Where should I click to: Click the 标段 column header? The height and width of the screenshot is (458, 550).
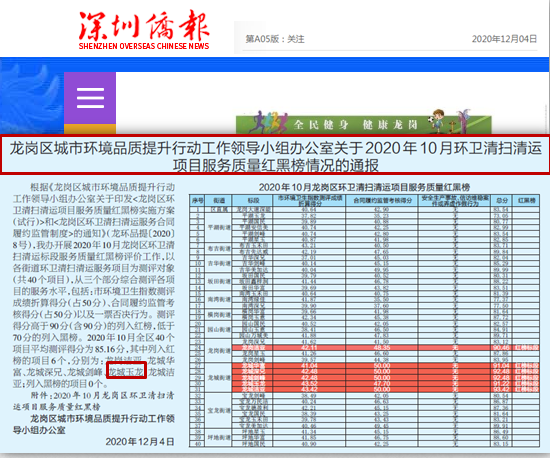click(x=253, y=200)
